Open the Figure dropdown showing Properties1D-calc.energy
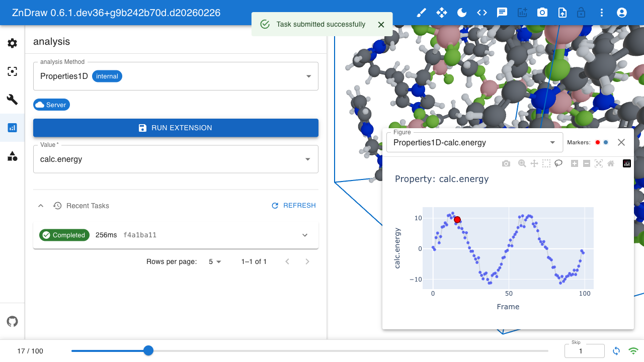 552,142
